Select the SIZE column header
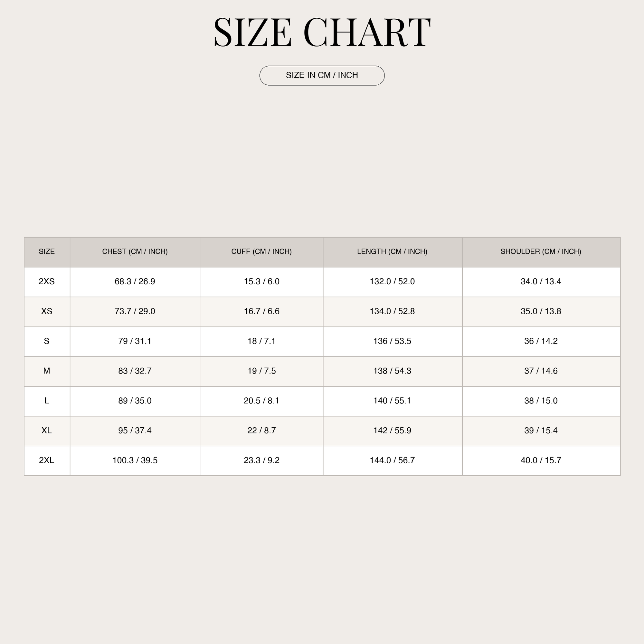 click(x=47, y=252)
